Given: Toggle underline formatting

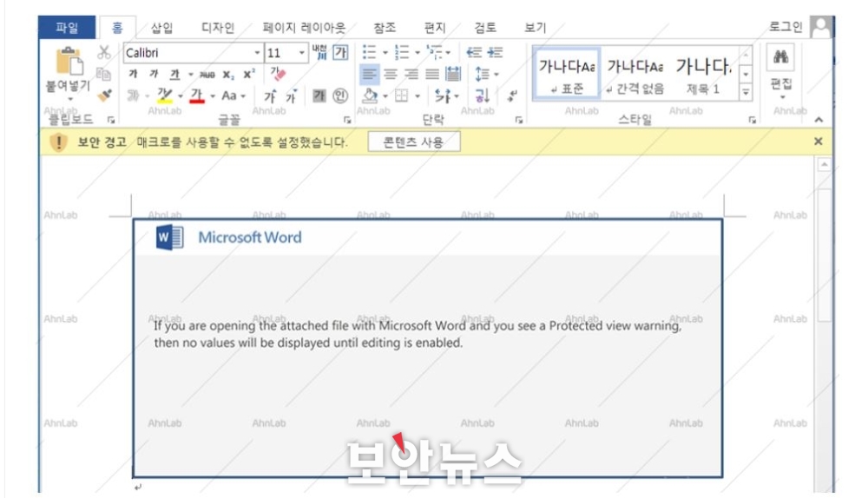Looking at the screenshot, I should [175, 74].
